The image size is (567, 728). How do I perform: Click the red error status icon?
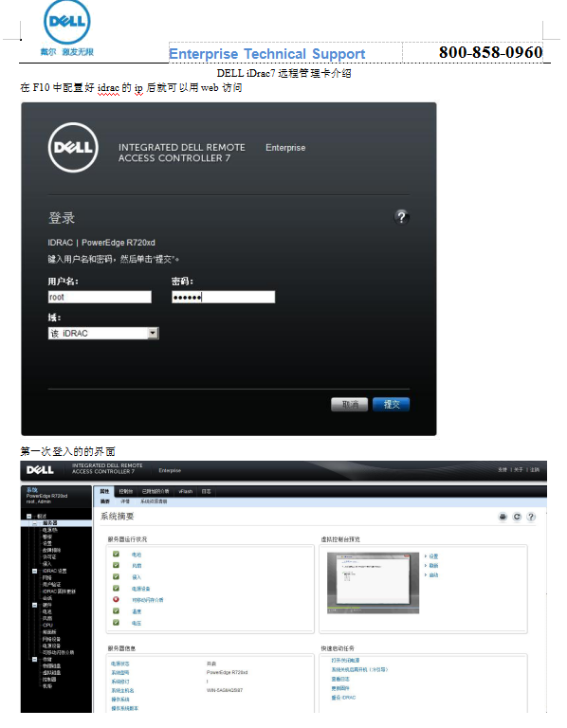click(x=116, y=599)
